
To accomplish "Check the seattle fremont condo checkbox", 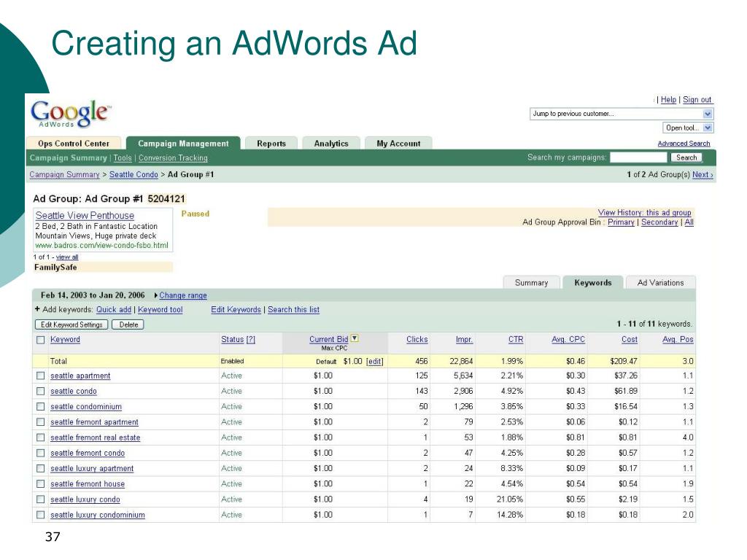I will tap(41, 453).
